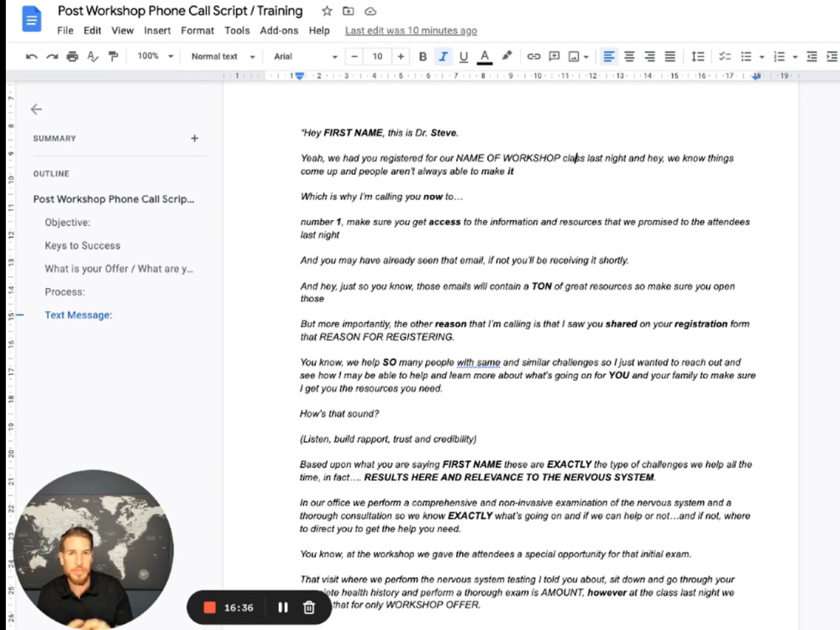Apply right text alignment
840x630 pixels.
tap(650, 56)
